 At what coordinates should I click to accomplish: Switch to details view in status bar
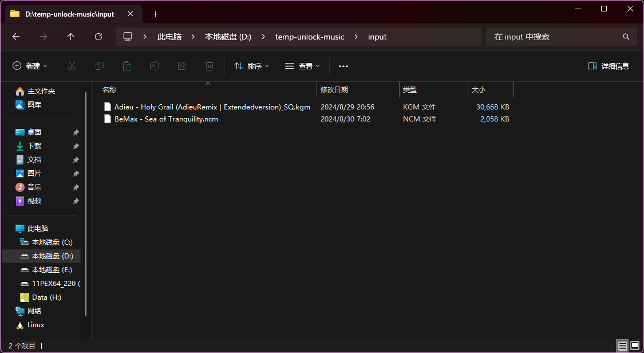coord(622,346)
